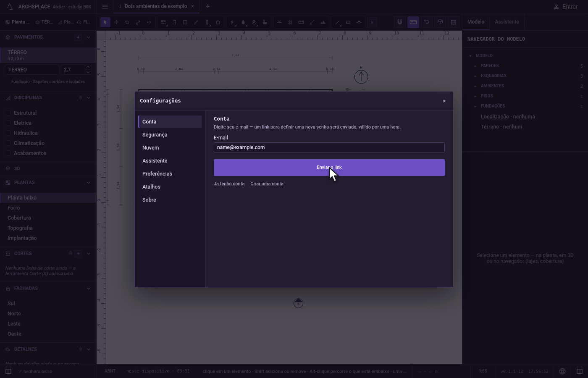Activate the rotate tool in toolbar
The height and width of the screenshot is (378, 588).
(x=127, y=22)
